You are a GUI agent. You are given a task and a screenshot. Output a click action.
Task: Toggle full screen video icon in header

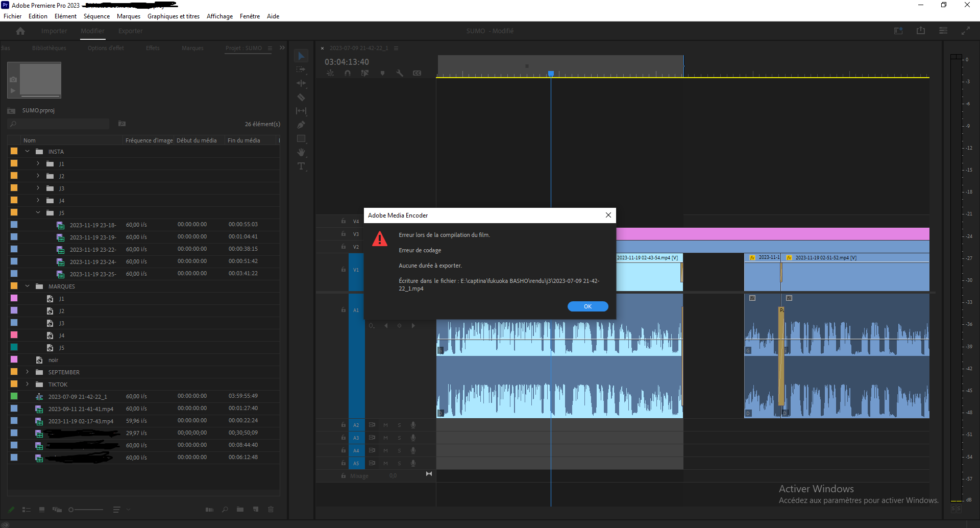[966, 31]
